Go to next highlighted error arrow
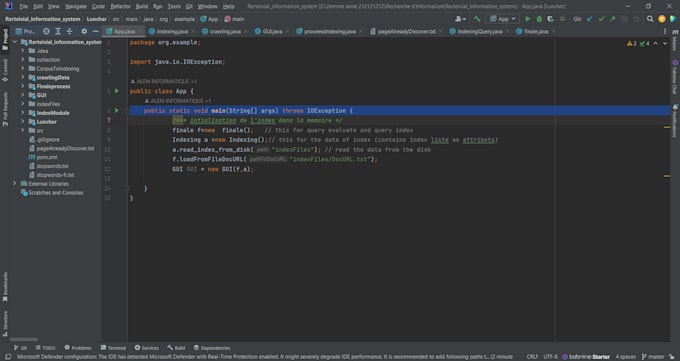The width and height of the screenshot is (680, 361). [x=665, y=43]
